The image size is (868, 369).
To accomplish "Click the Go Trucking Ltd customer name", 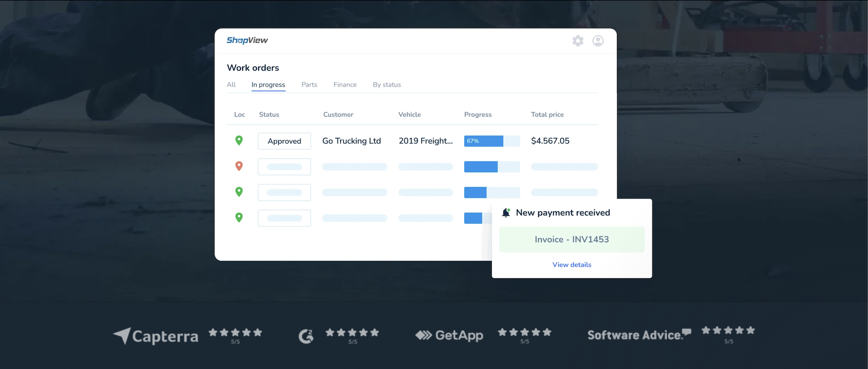I will [x=352, y=141].
